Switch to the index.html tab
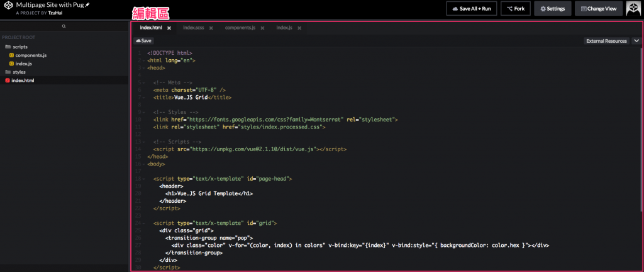Viewport: 644px width, 272px height. pos(151,28)
